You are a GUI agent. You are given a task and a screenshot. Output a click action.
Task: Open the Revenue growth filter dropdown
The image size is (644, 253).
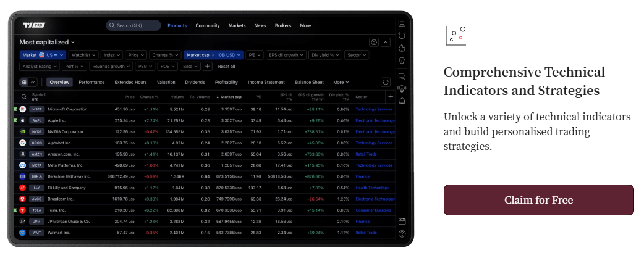[111, 67]
